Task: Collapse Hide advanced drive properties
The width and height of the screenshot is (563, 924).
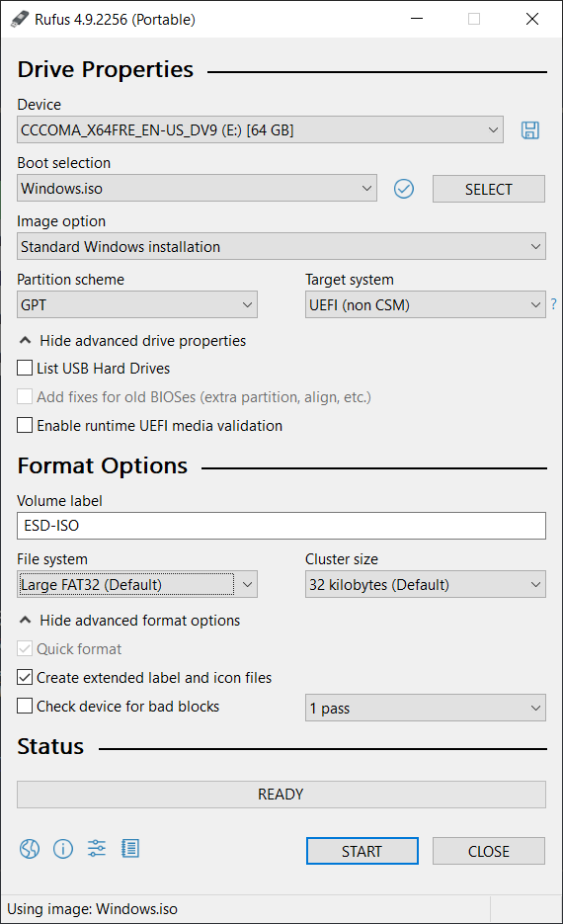Action: click(132, 341)
